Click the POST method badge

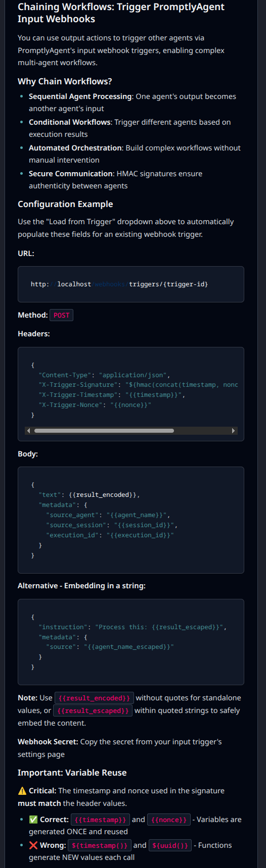[62, 315]
